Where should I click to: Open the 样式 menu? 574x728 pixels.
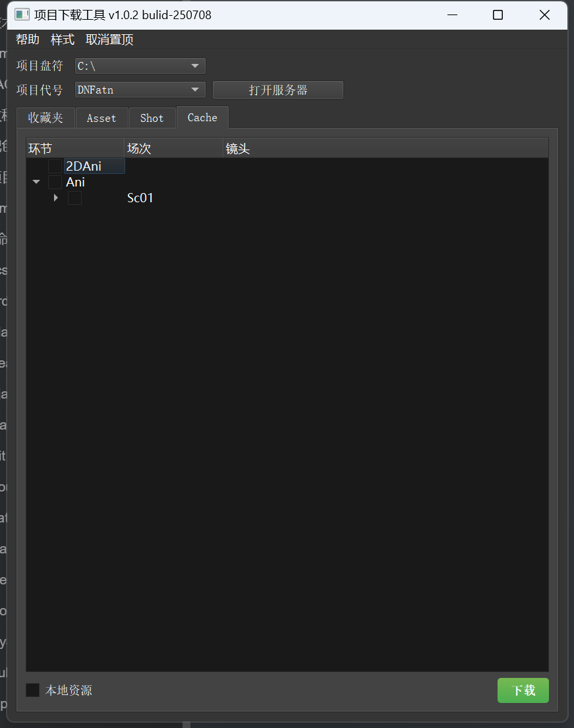[62, 40]
